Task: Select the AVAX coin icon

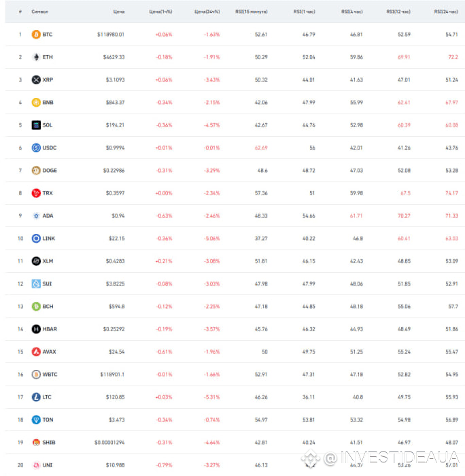Action: (36, 352)
